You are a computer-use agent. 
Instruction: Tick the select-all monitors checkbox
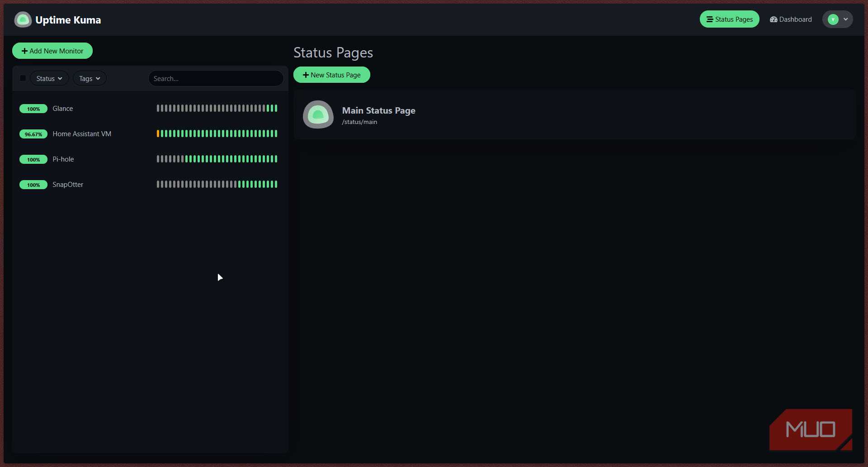coord(23,78)
